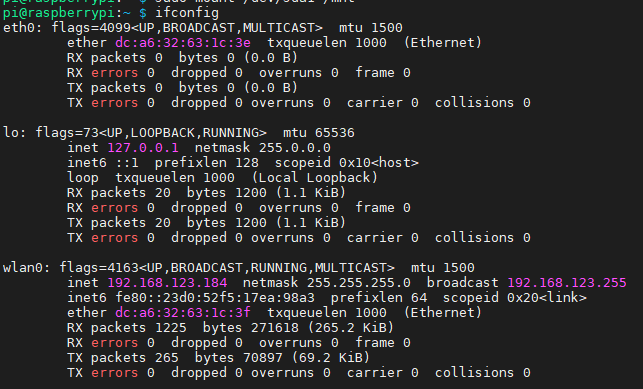Select IP address 192.168.123.184
643x389 pixels.
click(167, 283)
